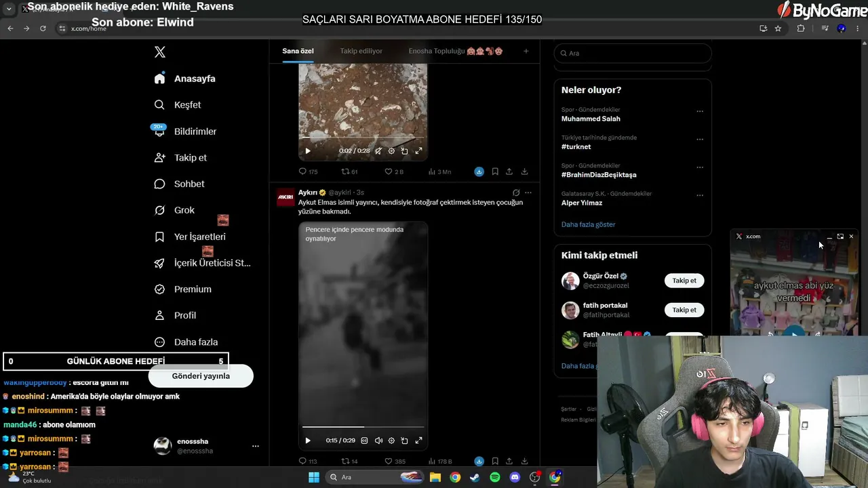Screen dimensions: 868x488
Task: Reply to the post with 113 comments
Action: [308, 462]
